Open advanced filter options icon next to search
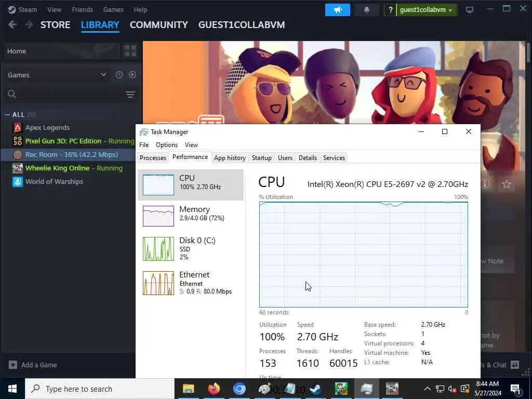The height and width of the screenshot is (399, 532). [130, 94]
